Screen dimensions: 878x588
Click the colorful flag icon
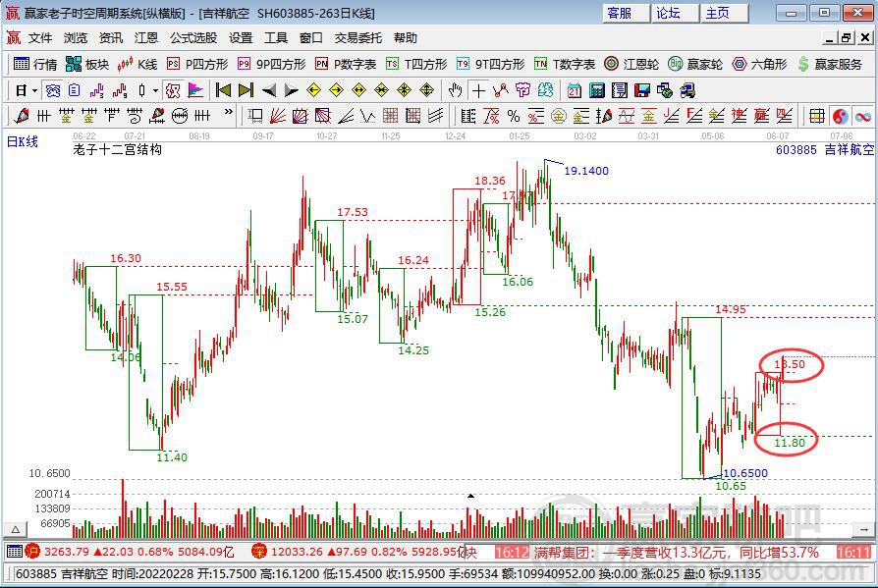click(196, 90)
